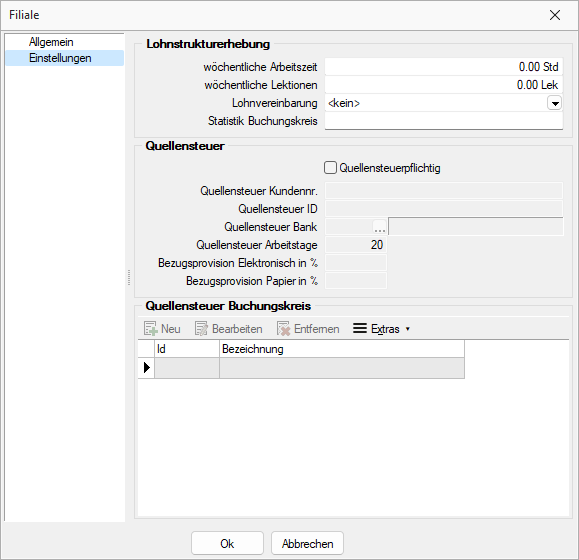Focus the Statistik Buchungskreis field
Image resolution: width=579 pixels, height=560 pixels.
click(x=444, y=121)
